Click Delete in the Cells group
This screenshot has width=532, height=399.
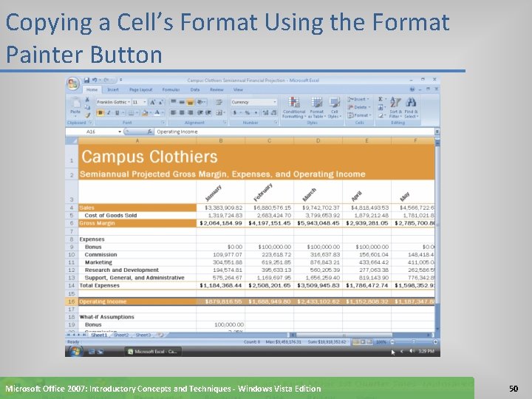tap(359, 107)
